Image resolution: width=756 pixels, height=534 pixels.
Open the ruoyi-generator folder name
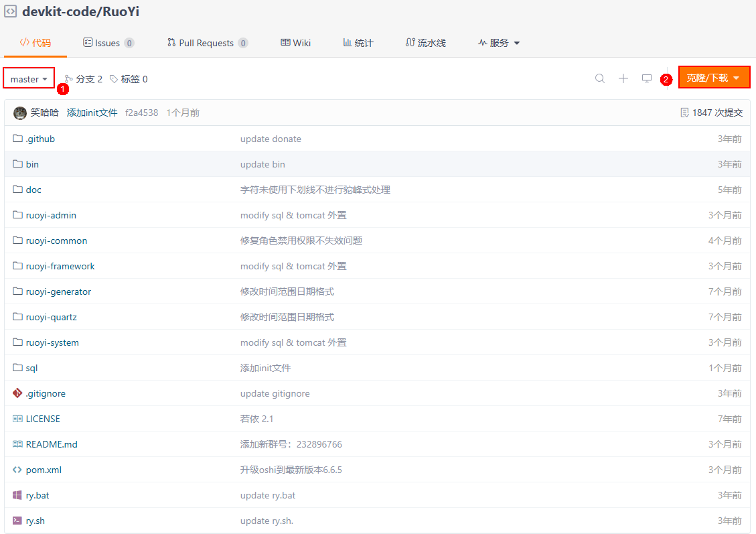coord(58,292)
